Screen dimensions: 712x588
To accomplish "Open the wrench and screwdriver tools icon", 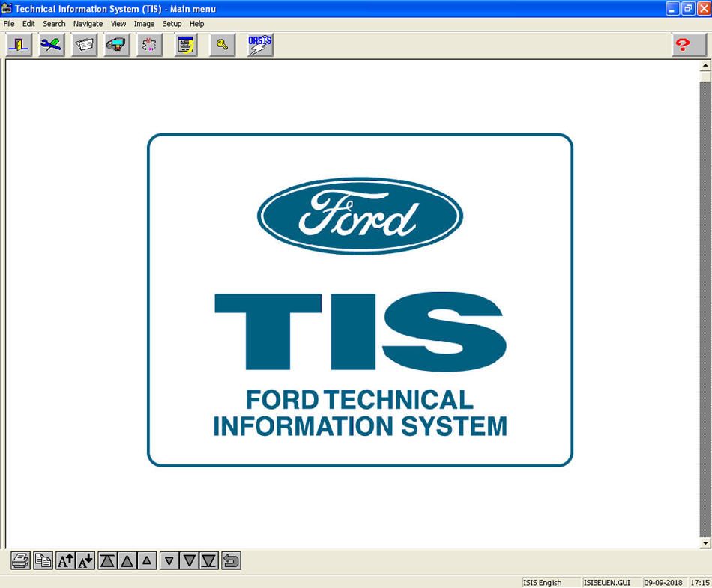I will (x=51, y=45).
